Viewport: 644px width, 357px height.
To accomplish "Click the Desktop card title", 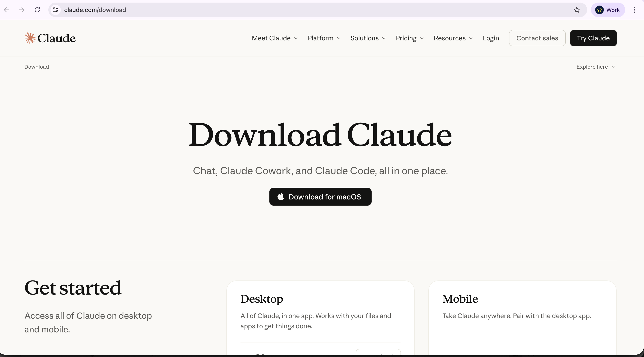I will pyautogui.click(x=261, y=299).
